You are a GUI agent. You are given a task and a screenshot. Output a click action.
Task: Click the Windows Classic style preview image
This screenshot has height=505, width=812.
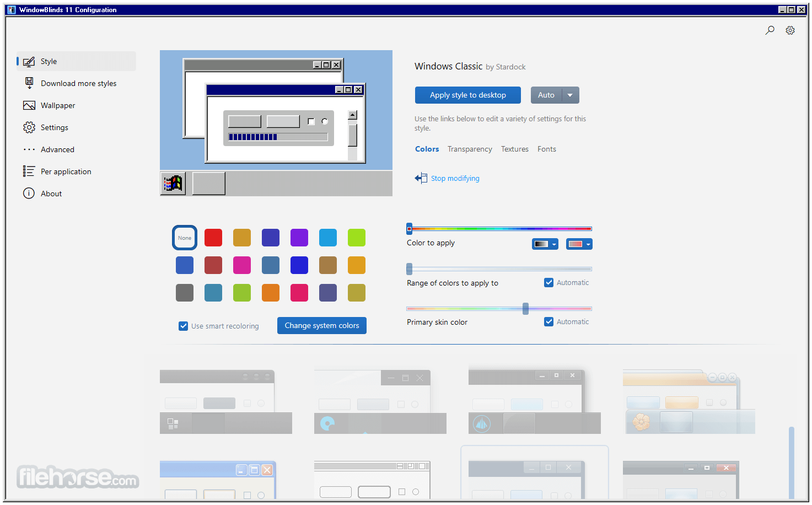[x=276, y=123]
